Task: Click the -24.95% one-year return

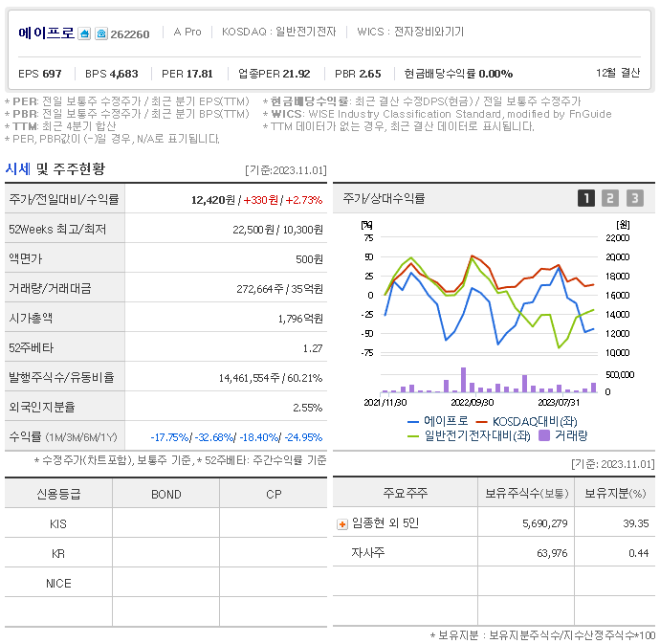Action: (x=303, y=437)
